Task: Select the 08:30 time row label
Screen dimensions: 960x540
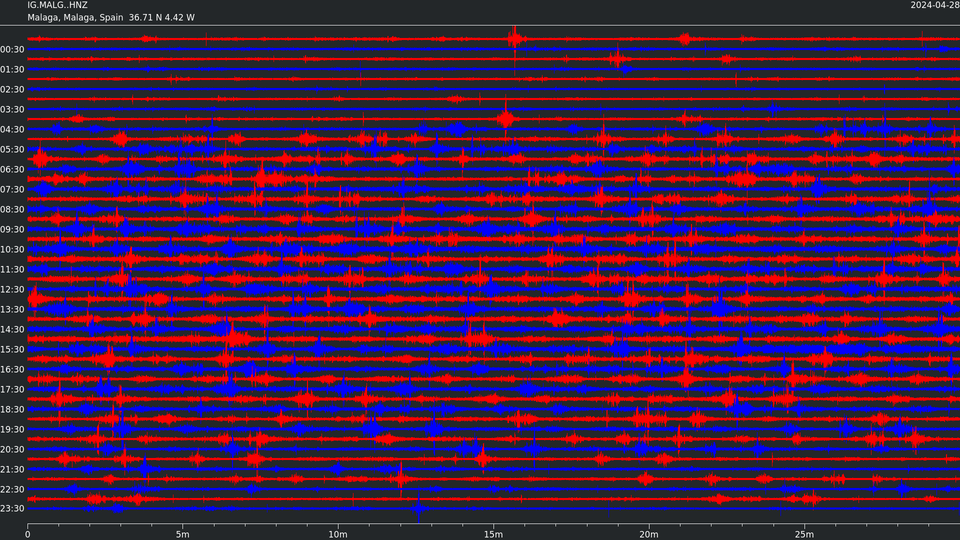Action: click(12, 209)
